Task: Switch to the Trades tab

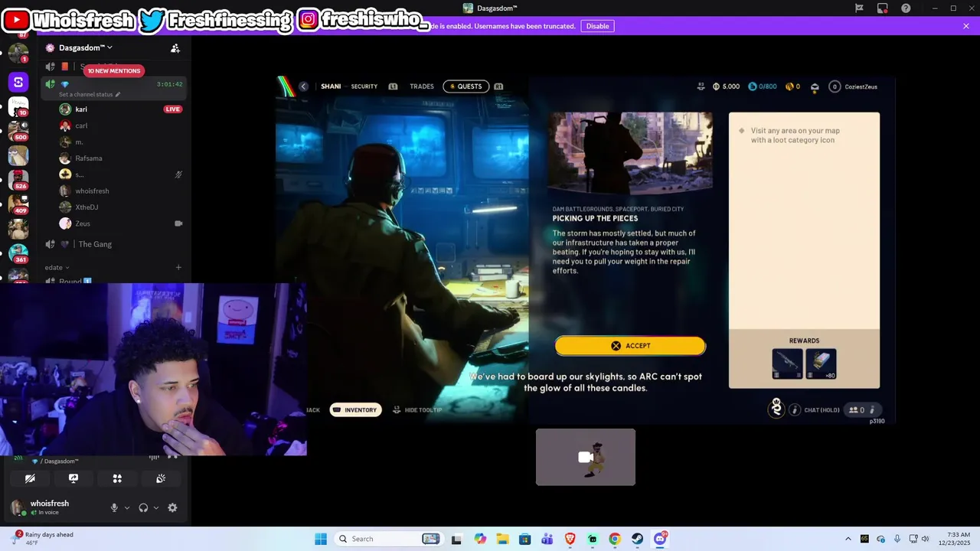Action: coord(421,86)
